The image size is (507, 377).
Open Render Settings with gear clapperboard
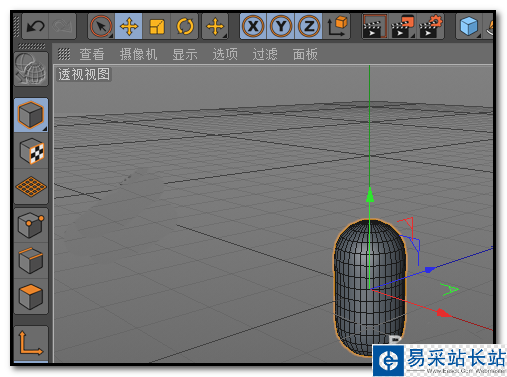pyautogui.click(x=431, y=26)
